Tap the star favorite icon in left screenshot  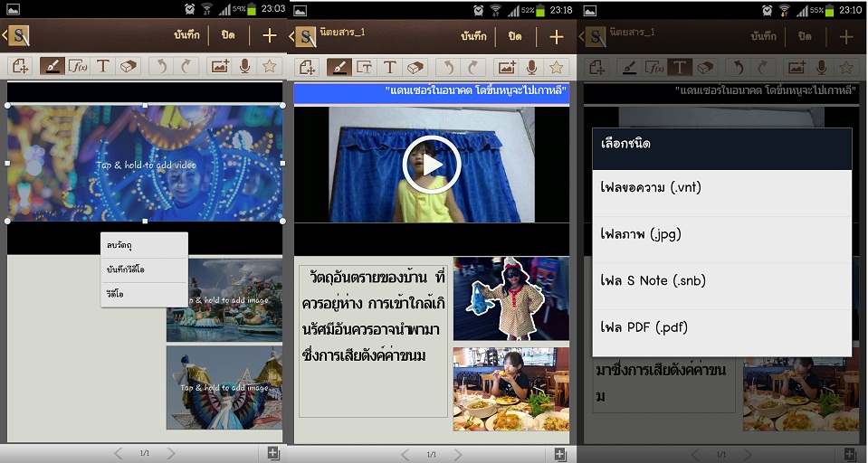(270, 66)
